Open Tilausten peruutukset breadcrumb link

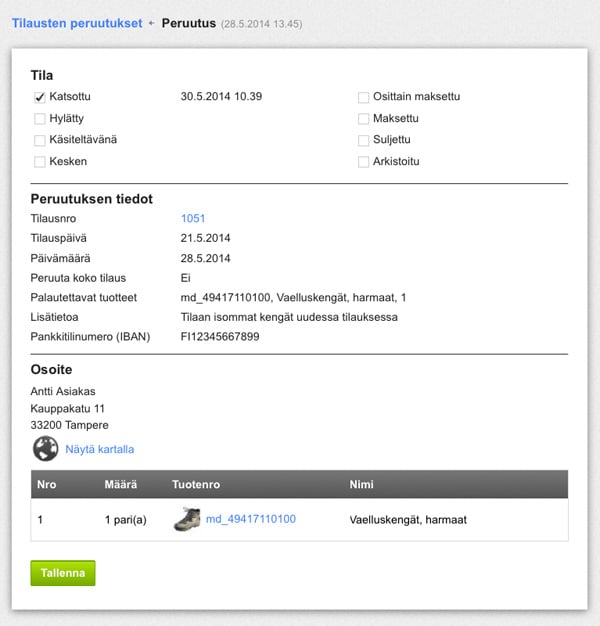click(77, 22)
